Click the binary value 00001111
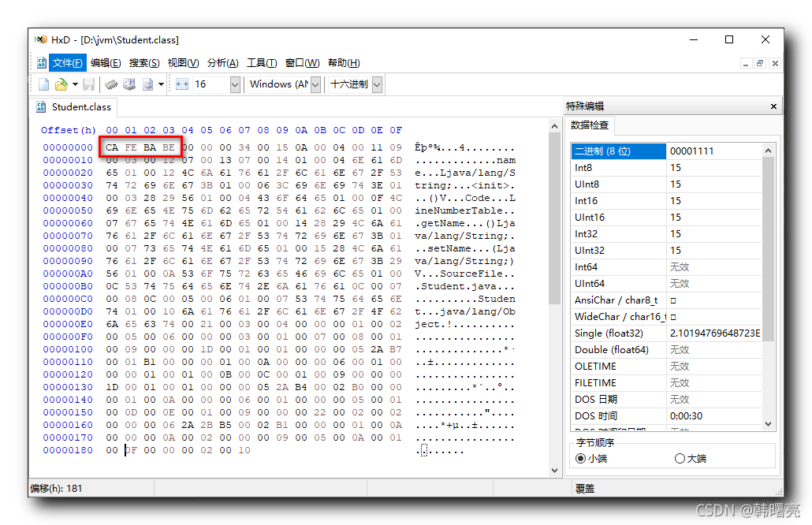Image resolution: width=812 pixels, height=525 pixels. (691, 151)
